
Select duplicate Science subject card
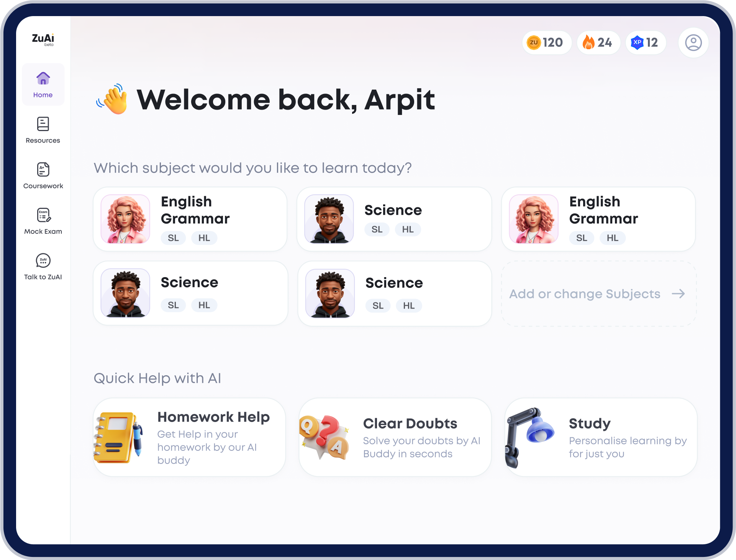(x=394, y=294)
